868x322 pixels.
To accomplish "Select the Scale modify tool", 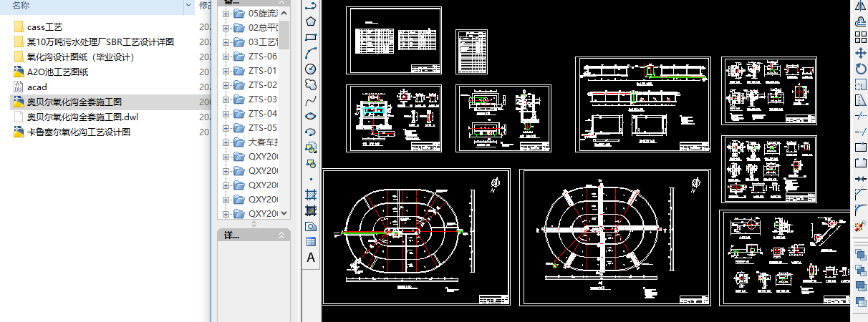I will coord(862,84).
